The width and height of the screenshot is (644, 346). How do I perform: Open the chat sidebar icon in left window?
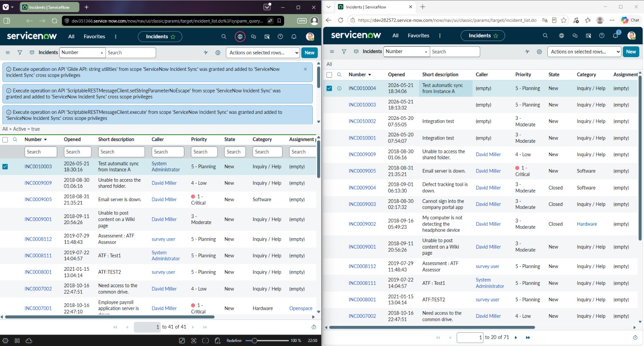point(254,37)
